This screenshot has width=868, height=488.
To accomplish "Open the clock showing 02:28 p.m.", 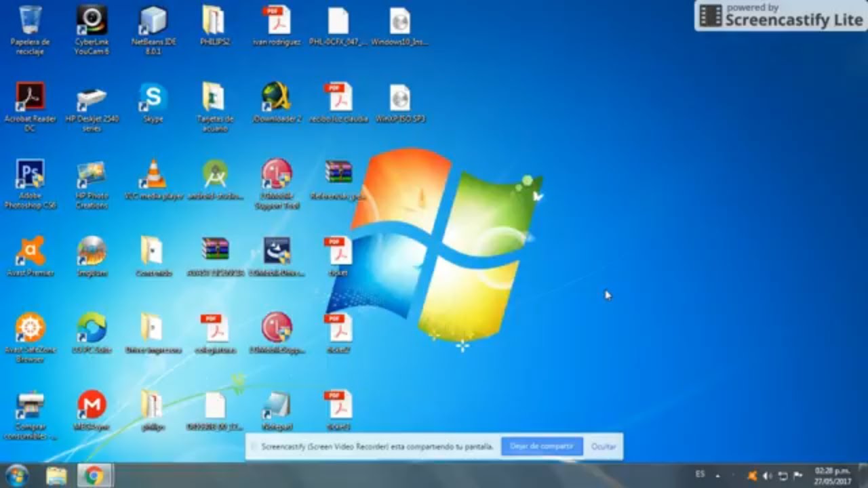I will click(x=832, y=476).
